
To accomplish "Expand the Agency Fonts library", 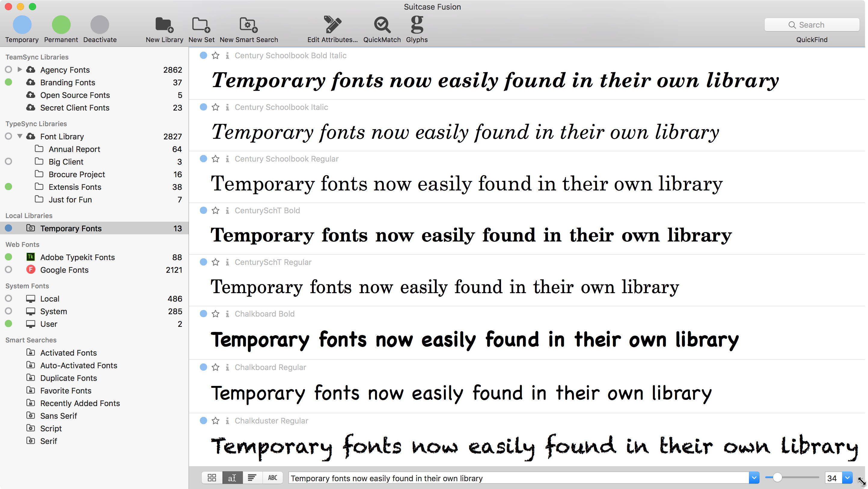I will click(x=20, y=69).
